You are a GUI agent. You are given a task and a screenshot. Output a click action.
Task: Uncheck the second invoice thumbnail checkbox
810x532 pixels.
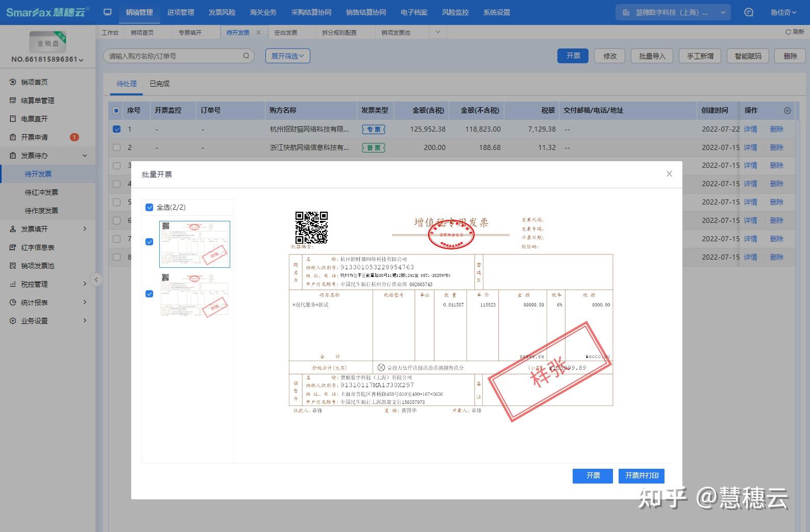tap(150, 294)
